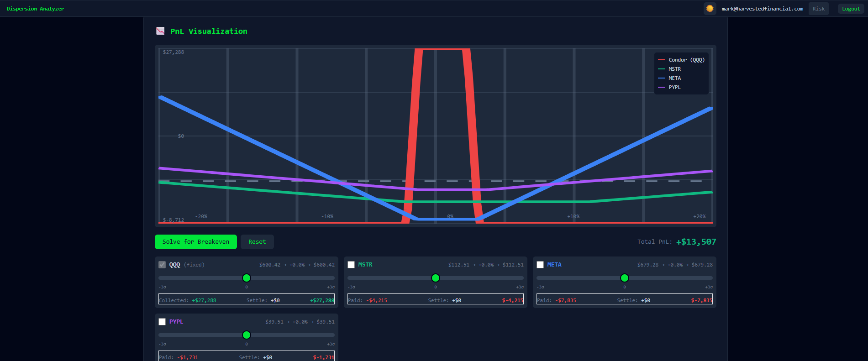
Task: Click MSTR Paid -$4,215 value
Action: click(x=377, y=300)
